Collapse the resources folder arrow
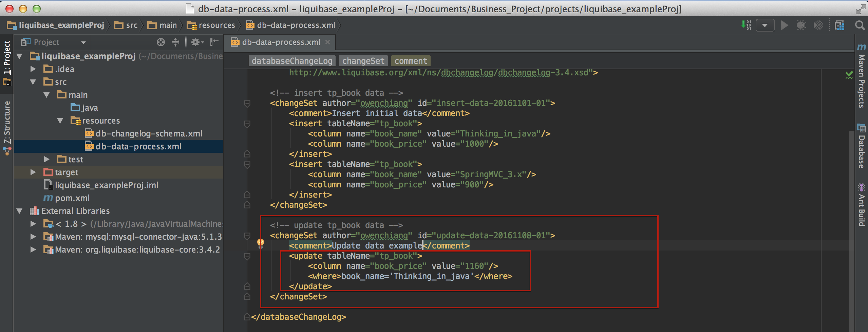The image size is (868, 332). pyautogui.click(x=60, y=121)
